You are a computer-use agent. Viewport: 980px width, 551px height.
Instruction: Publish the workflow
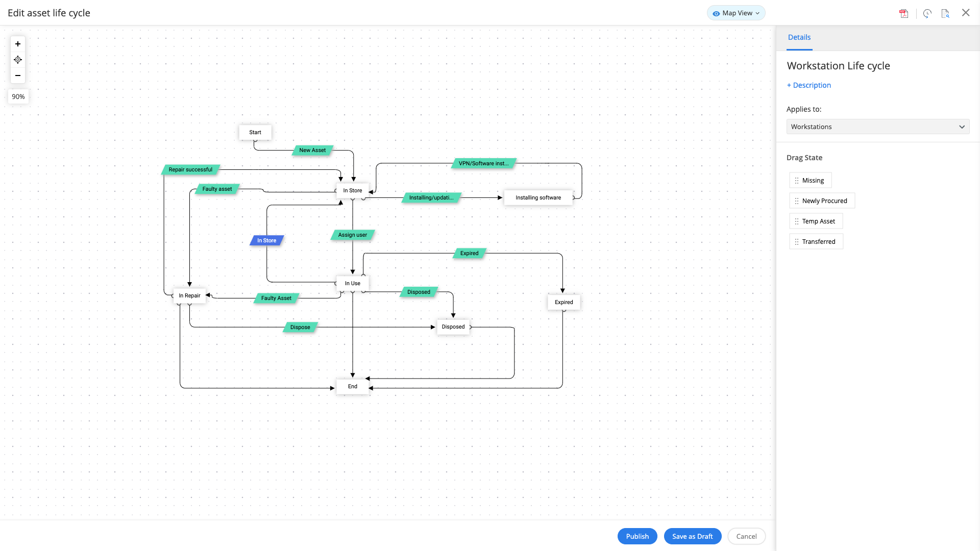click(x=637, y=536)
